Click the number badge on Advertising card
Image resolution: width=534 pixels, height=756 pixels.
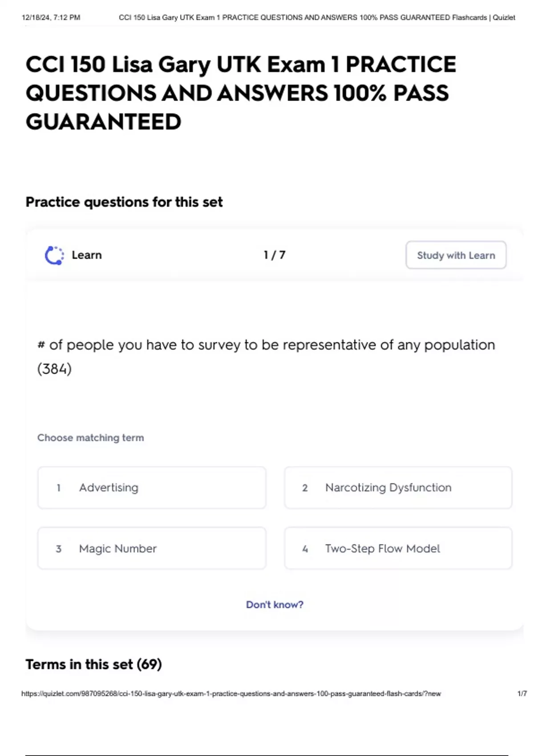click(x=58, y=488)
